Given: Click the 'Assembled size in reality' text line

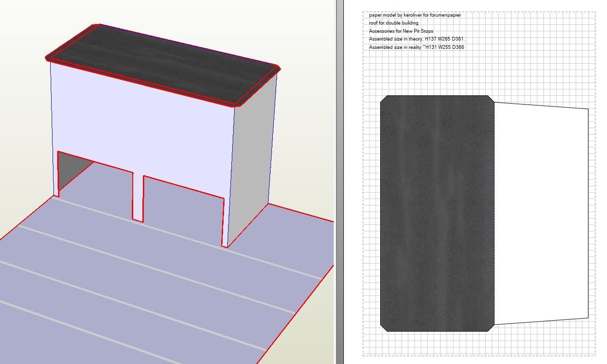Looking at the screenshot, I should (416, 47).
